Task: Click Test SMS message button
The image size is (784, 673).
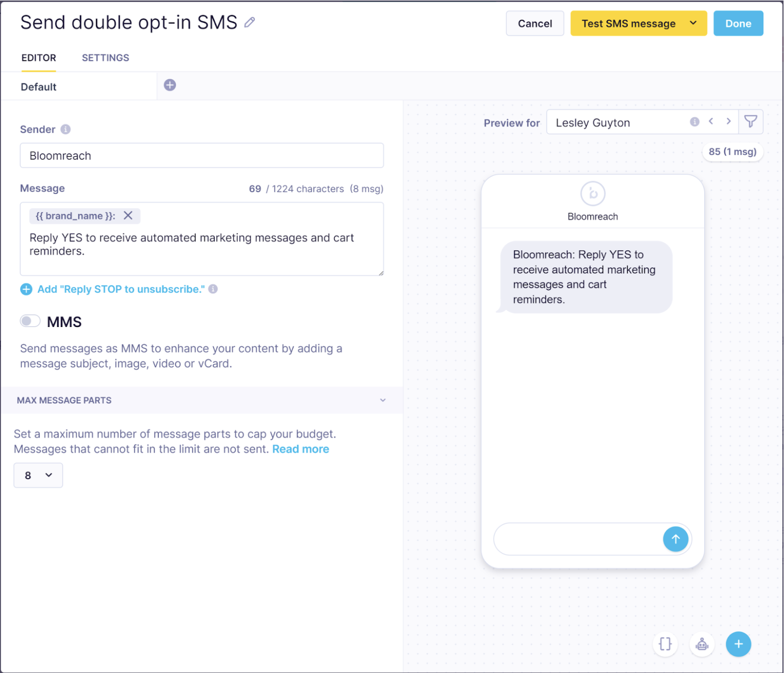Action: click(628, 24)
